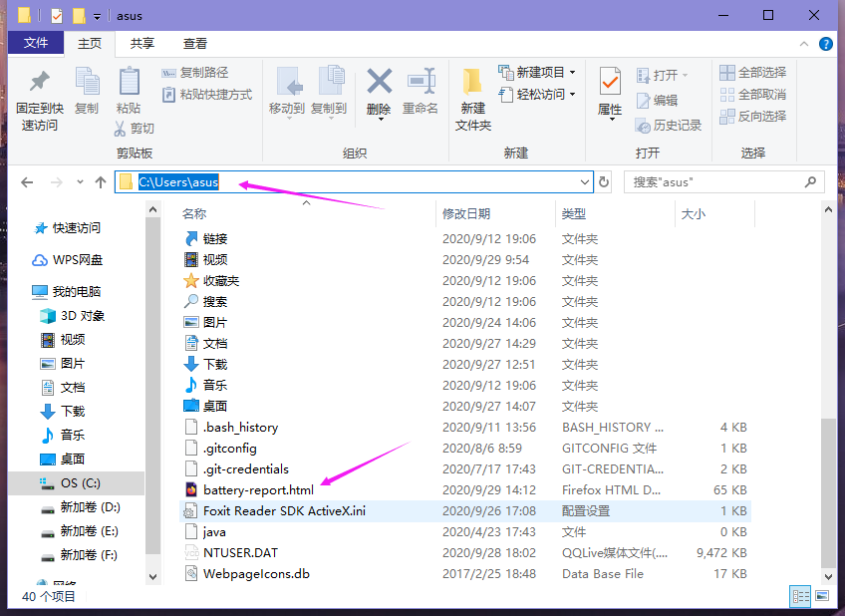Click History (历史记录) button
This screenshot has height=616, width=845.
(669, 125)
